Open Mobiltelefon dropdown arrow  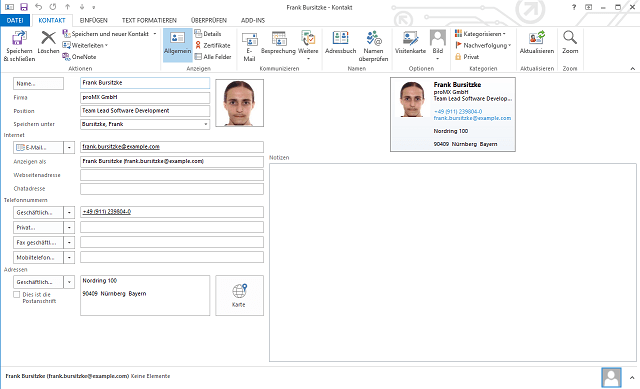(69, 258)
